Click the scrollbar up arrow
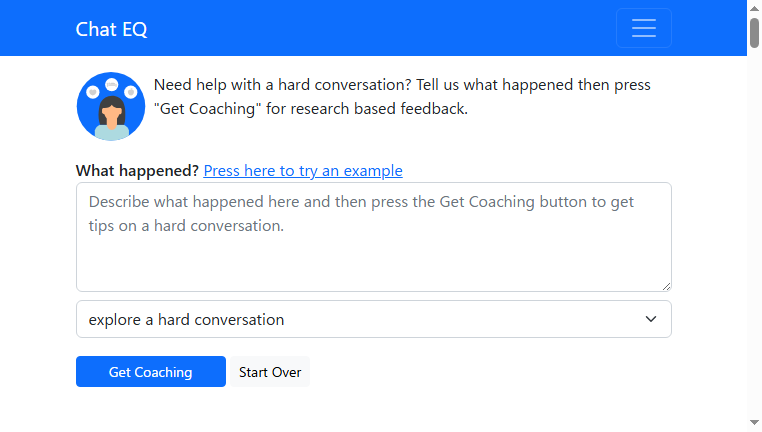Screen dimensions: 762x432 tap(754, 8)
